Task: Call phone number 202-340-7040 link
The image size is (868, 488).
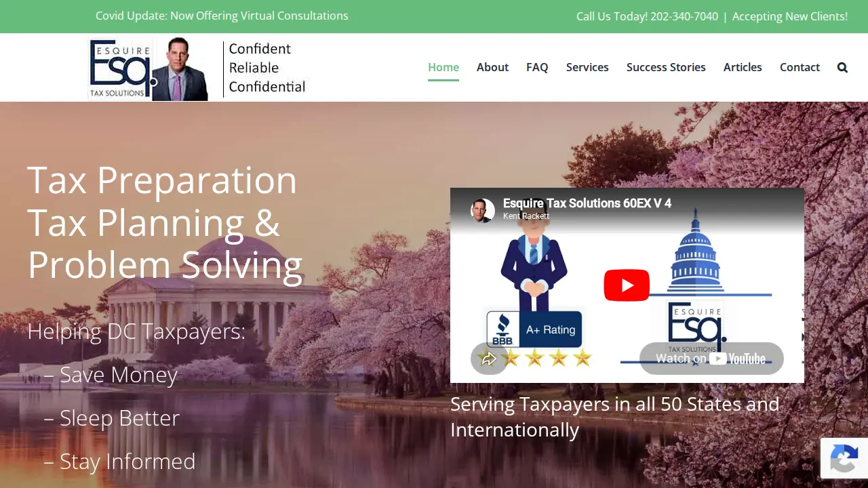Action: pos(684,16)
